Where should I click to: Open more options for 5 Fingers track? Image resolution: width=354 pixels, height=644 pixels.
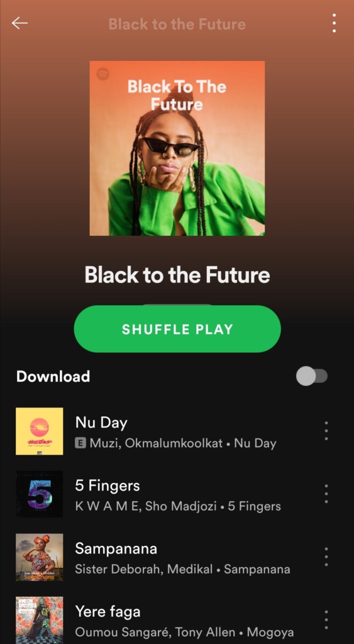(x=326, y=494)
